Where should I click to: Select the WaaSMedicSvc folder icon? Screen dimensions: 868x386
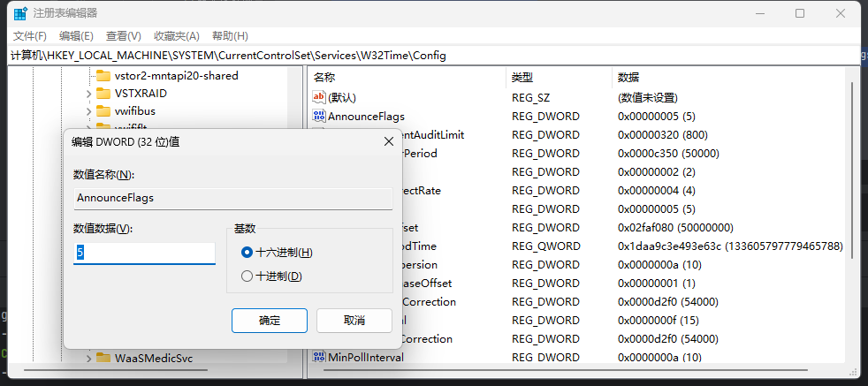pyautogui.click(x=103, y=358)
